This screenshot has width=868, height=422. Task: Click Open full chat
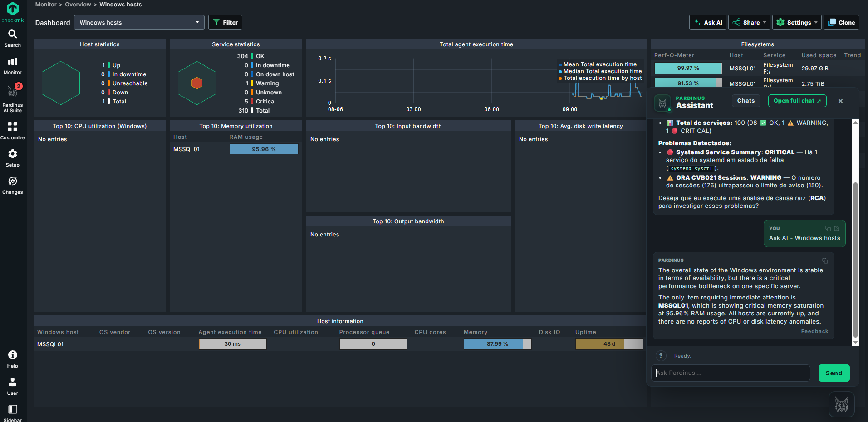pos(797,101)
